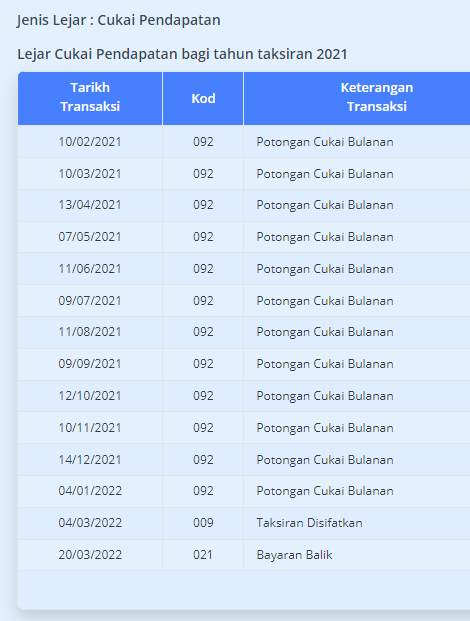Click the 11/06/2021 date cell
The width and height of the screenshot is (470, 621).
(x=90, y=269)
